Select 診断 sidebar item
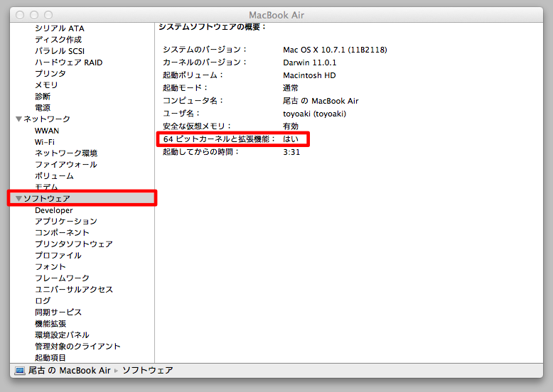Screen dimensions: 553x392 click(x=43, y=96)
